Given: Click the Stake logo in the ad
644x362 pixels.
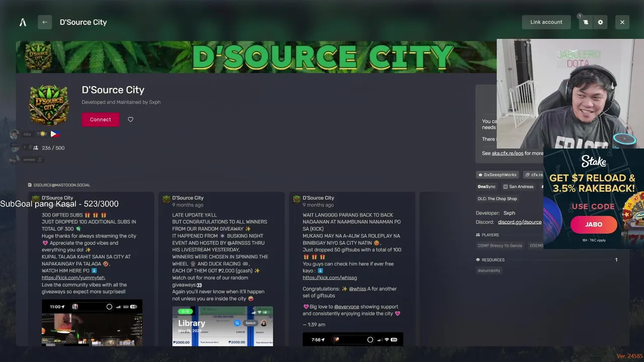Looking at the screenshot, I should point(594,161).
